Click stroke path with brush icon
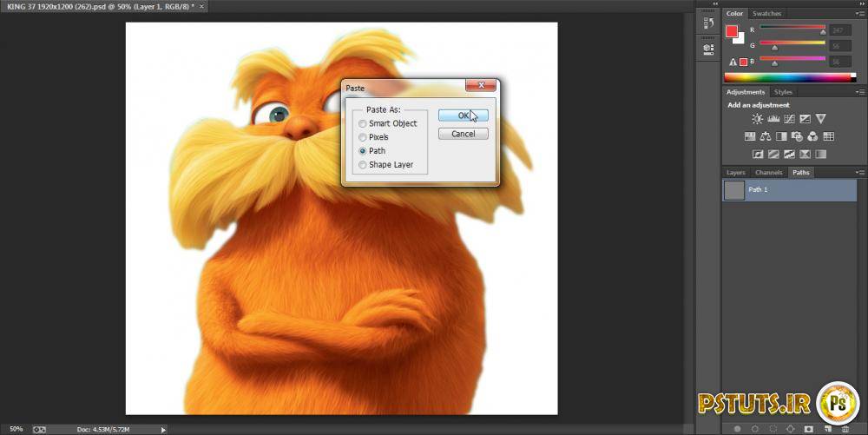The width and height of the screenshot is (868, 435). [x=755, y=429]
